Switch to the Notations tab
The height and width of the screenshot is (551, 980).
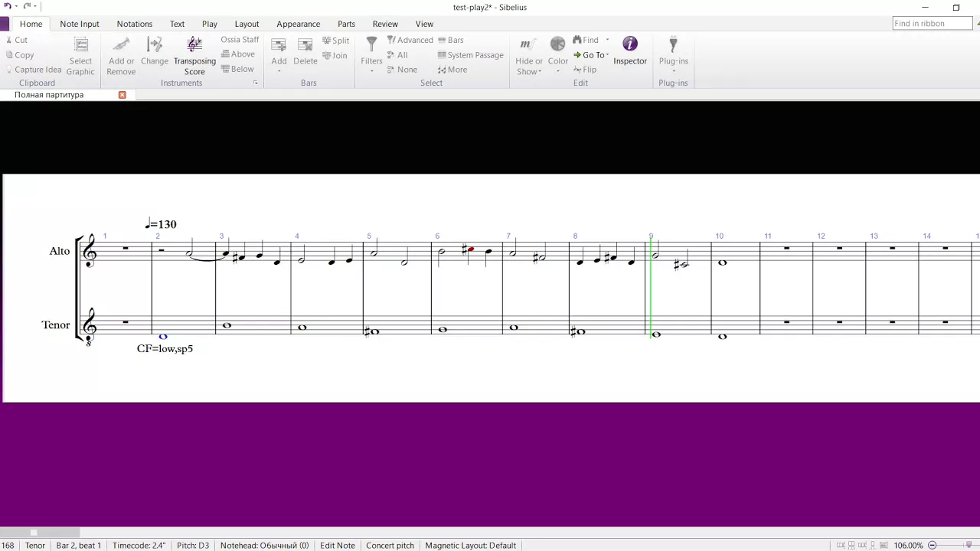click(135, 24)
